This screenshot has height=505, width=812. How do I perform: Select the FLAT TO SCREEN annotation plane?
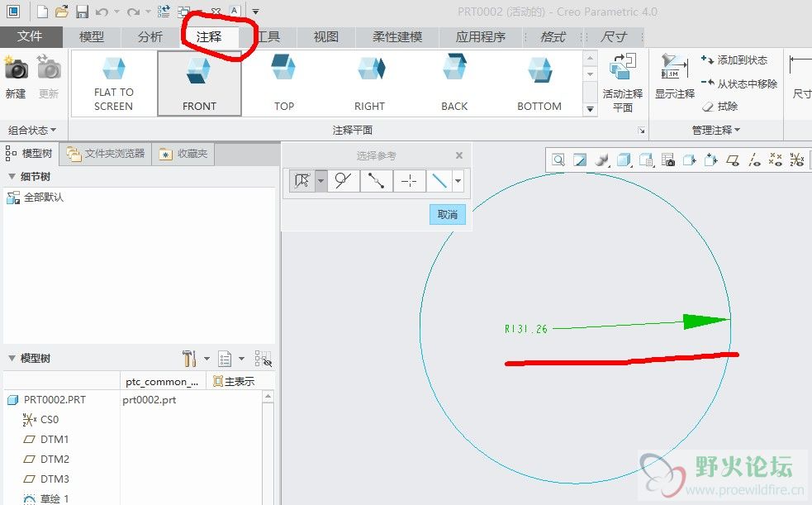click(x=114, y=83)
